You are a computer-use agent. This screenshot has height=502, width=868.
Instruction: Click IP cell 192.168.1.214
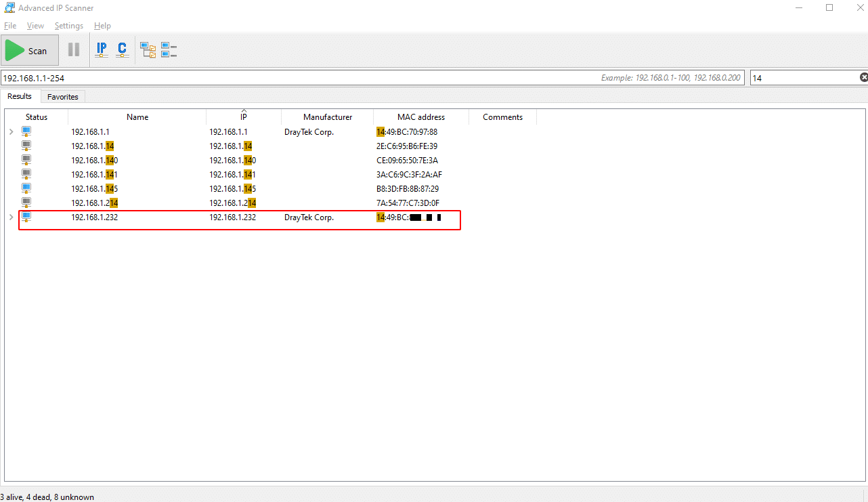pyautogui.click(x=232, y=203)
